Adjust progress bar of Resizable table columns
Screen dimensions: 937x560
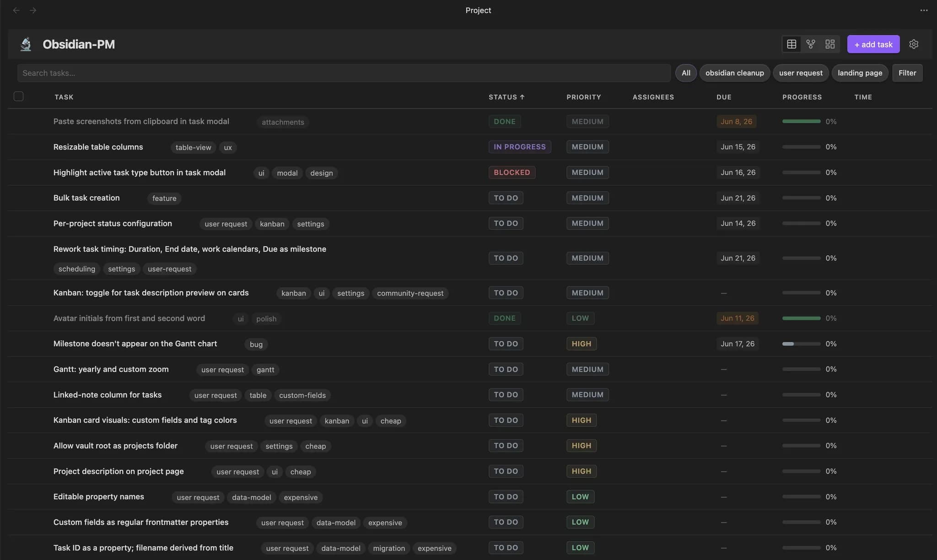(x=801, y=147)
